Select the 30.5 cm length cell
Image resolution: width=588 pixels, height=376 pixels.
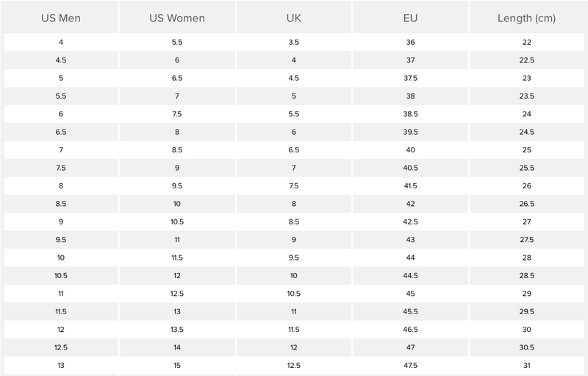(x=526, y=347)
